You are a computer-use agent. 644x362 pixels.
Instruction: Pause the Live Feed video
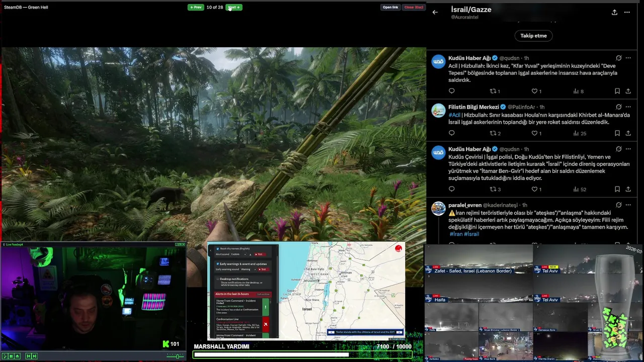point(11,356)
